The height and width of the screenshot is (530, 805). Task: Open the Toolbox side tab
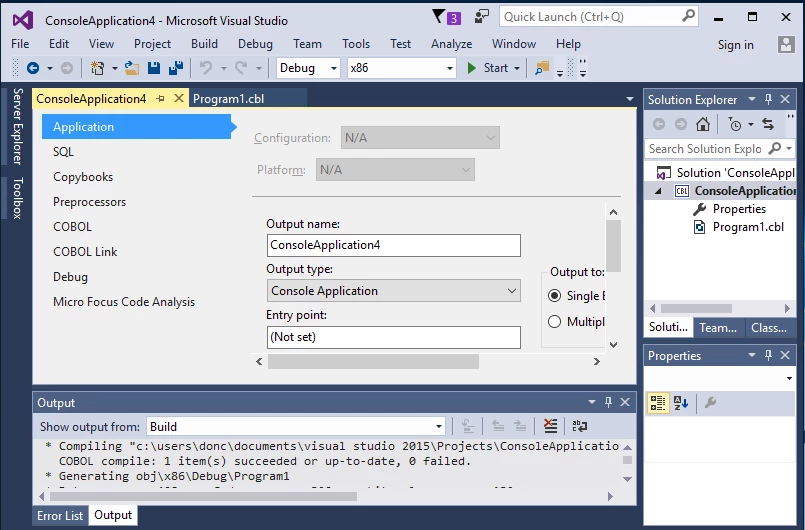(x=17, y=198)
